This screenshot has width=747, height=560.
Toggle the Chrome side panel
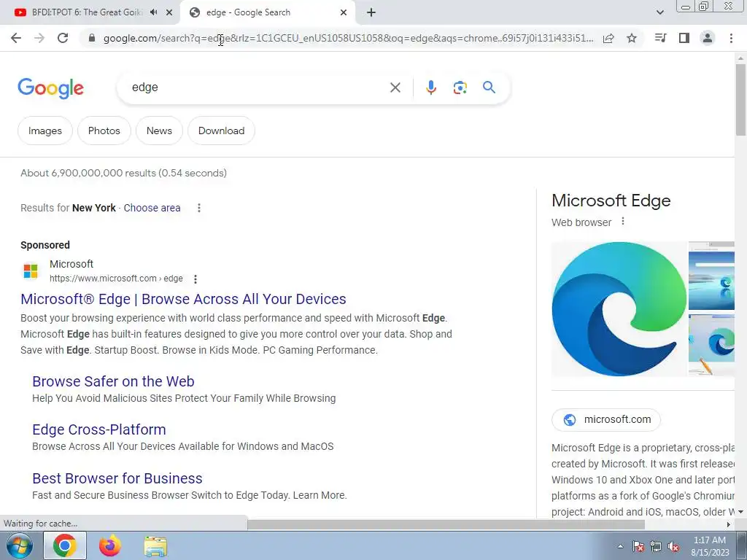pos(684,38)
